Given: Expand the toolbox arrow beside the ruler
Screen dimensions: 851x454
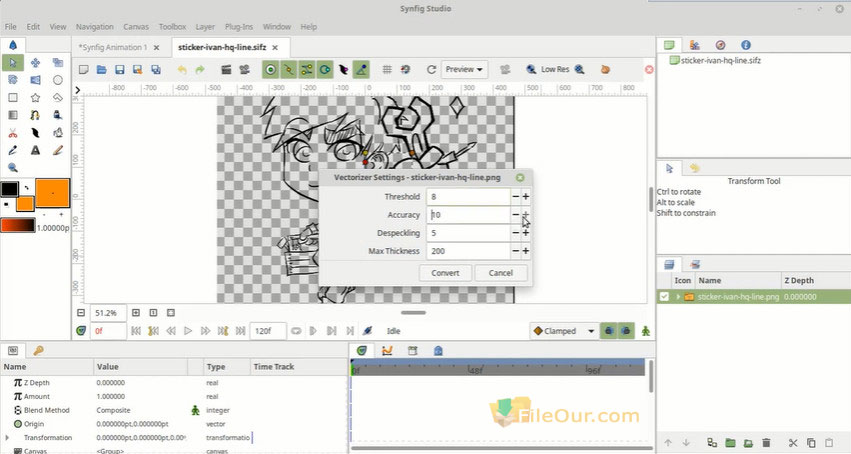Looking at the screenshot, I should tap(78, 90).
